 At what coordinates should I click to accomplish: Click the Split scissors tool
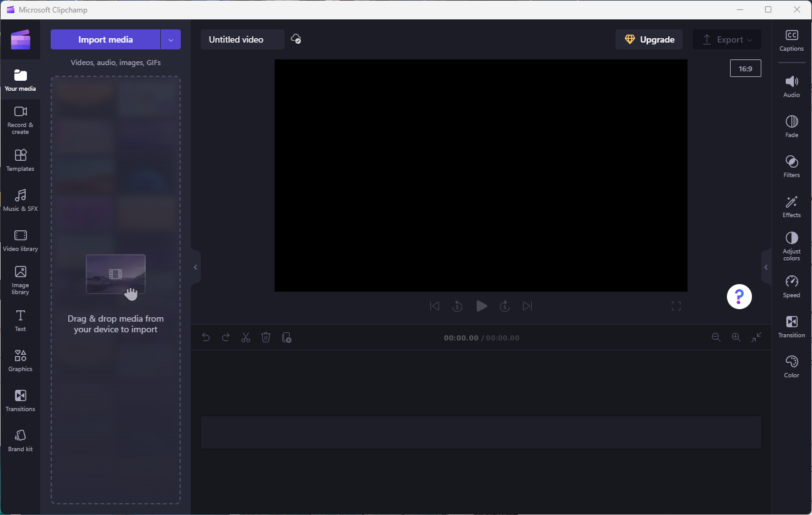click(x=246, y=337)
